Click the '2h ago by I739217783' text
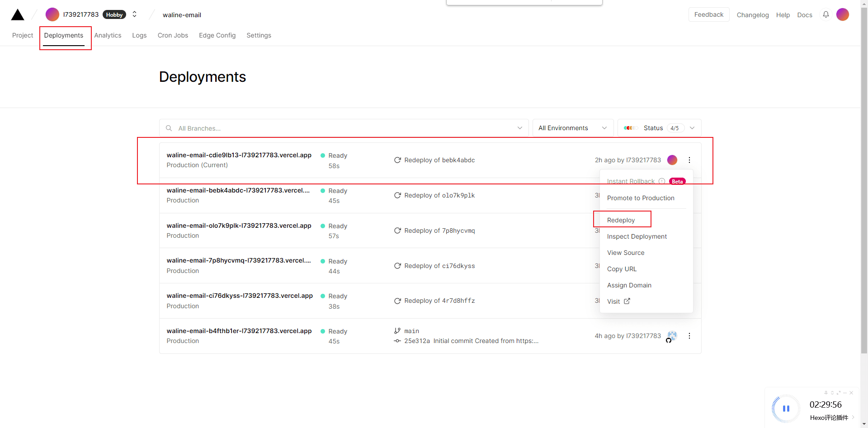 pyautogui.click(x=628, y=160)
